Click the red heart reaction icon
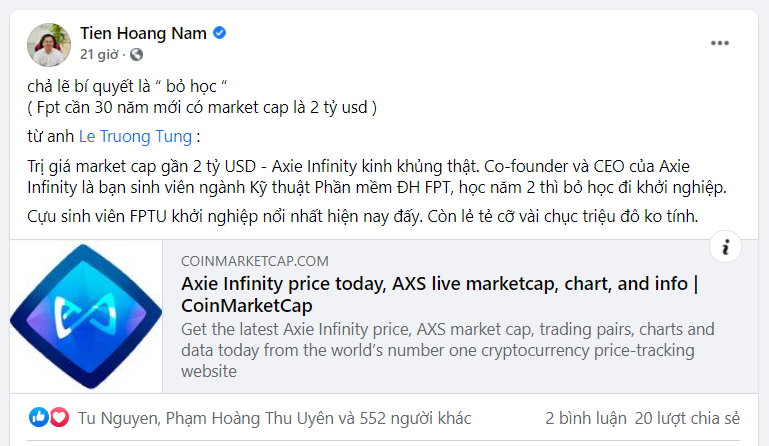 [59, 417]
